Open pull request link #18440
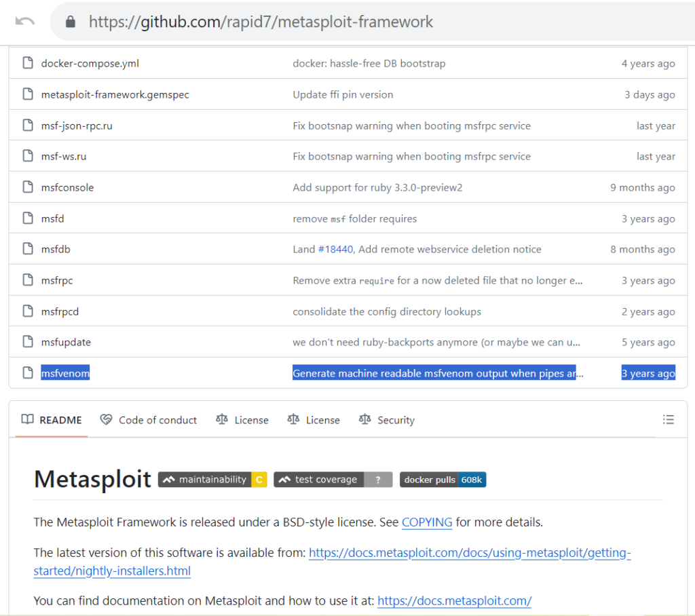 click(335, 249)
